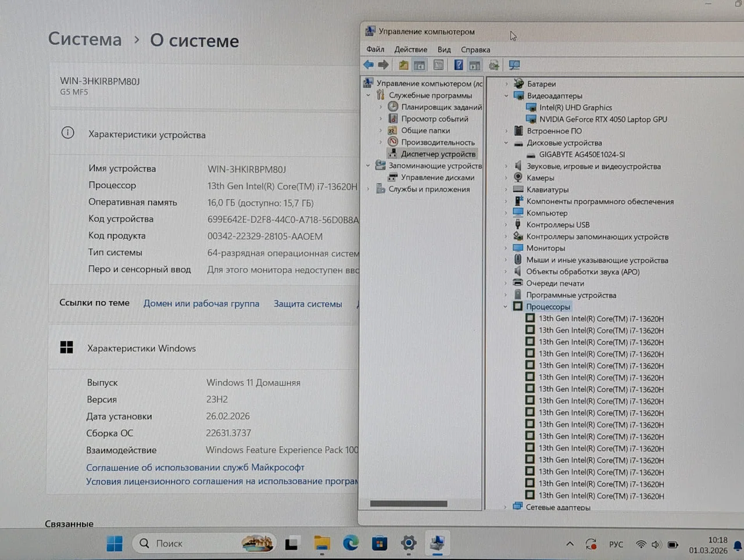The width and height of the screenshot is (744, 560).
Task: Open the Properties toolbar icon
Action: pos(439,65)
